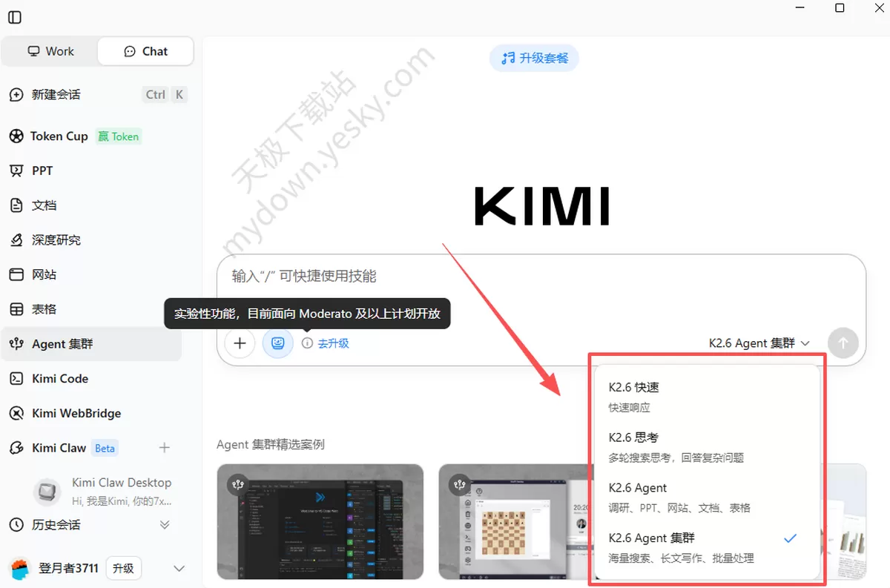Open the chess board example thumbnail
The image size is (890, 588).
click(517, 522)
